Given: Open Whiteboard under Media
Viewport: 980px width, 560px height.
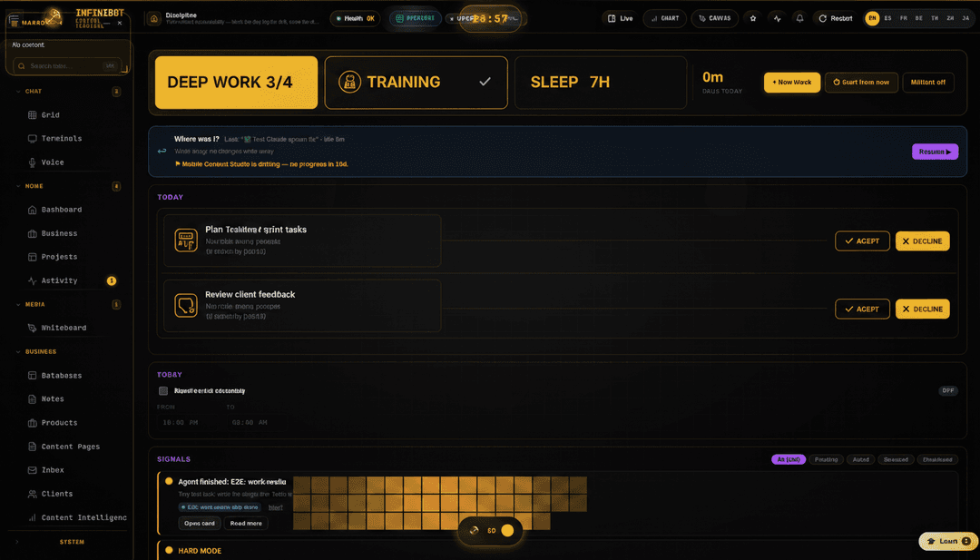Looking at the screenshot, I should click(x=57, y=328).
